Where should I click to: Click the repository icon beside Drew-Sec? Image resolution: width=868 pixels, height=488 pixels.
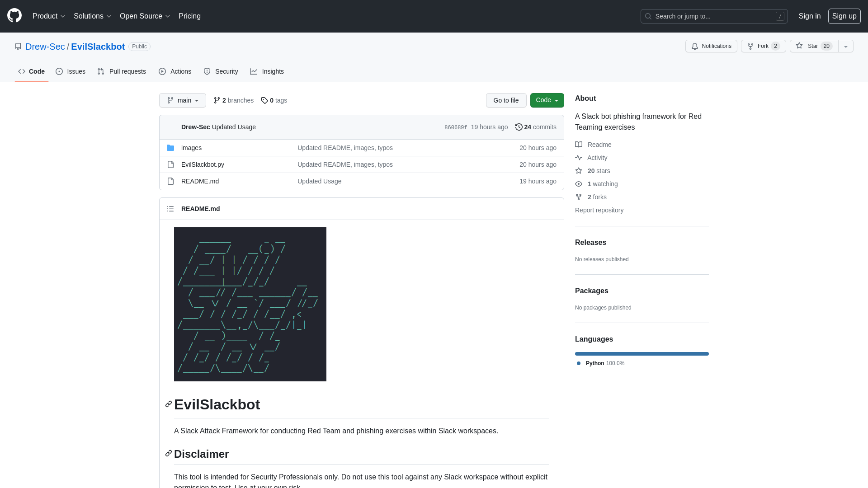pyautogui.click(x=18, y=47)
